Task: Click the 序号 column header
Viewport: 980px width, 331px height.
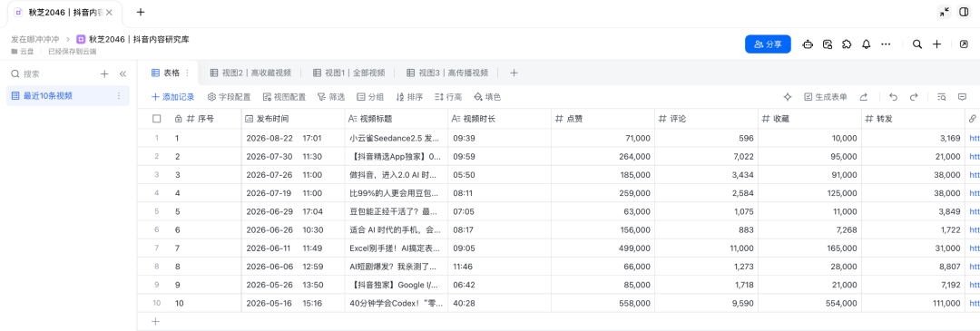Action: 206,119
